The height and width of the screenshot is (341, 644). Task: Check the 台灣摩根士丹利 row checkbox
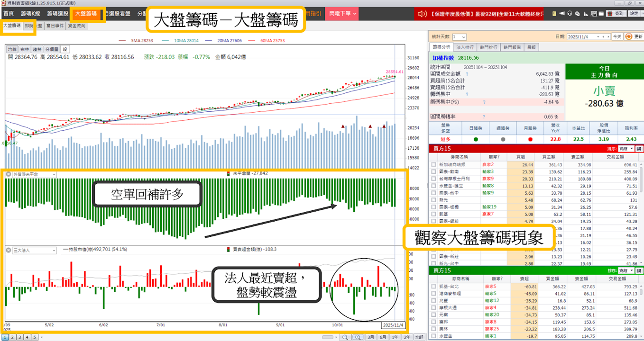pos(433,179)
